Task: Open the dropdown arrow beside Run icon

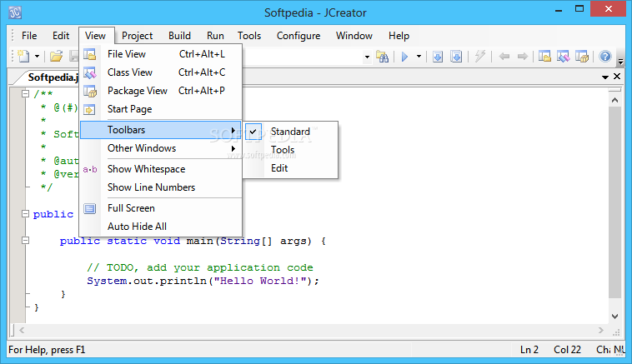Action: click(419, 57)
